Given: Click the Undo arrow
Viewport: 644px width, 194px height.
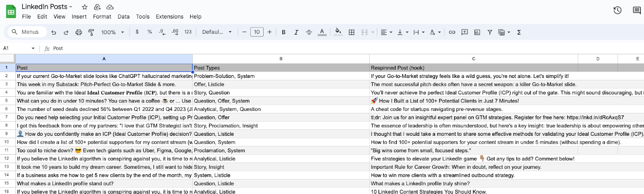Looking at the screenshot, I should click(54, 32).
